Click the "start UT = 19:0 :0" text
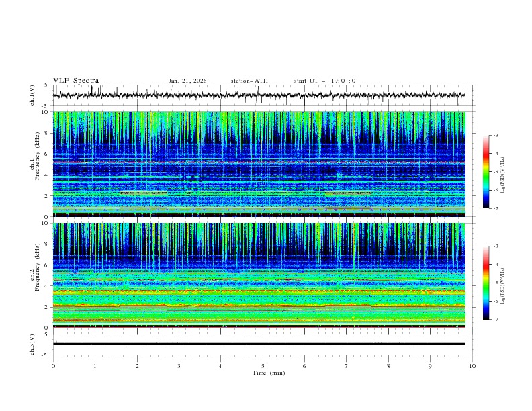 324,81
